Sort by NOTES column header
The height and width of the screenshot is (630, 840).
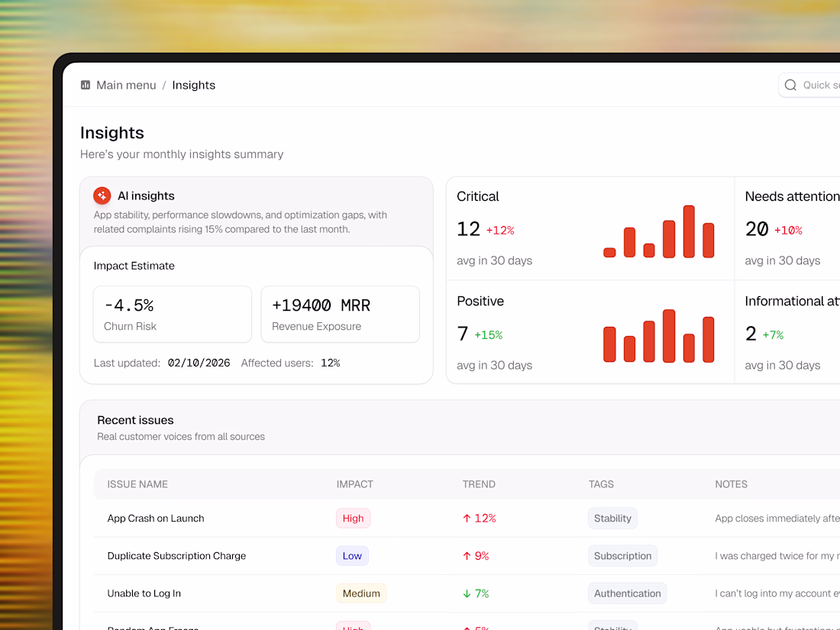pos(731,484)
